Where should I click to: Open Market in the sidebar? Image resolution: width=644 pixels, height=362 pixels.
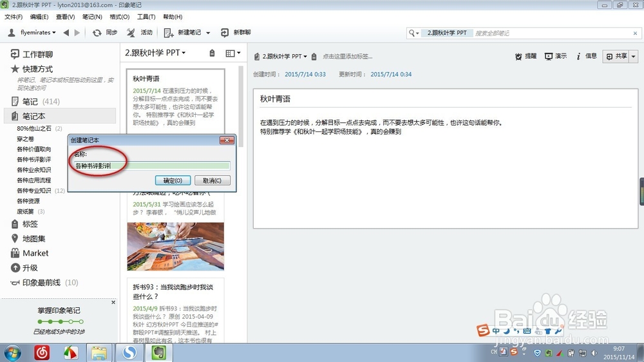30,253
